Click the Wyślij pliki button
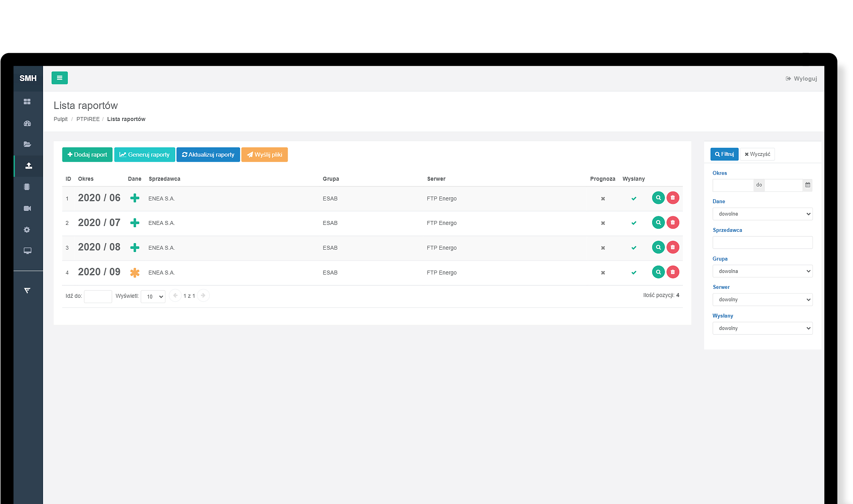 [264, 155]
